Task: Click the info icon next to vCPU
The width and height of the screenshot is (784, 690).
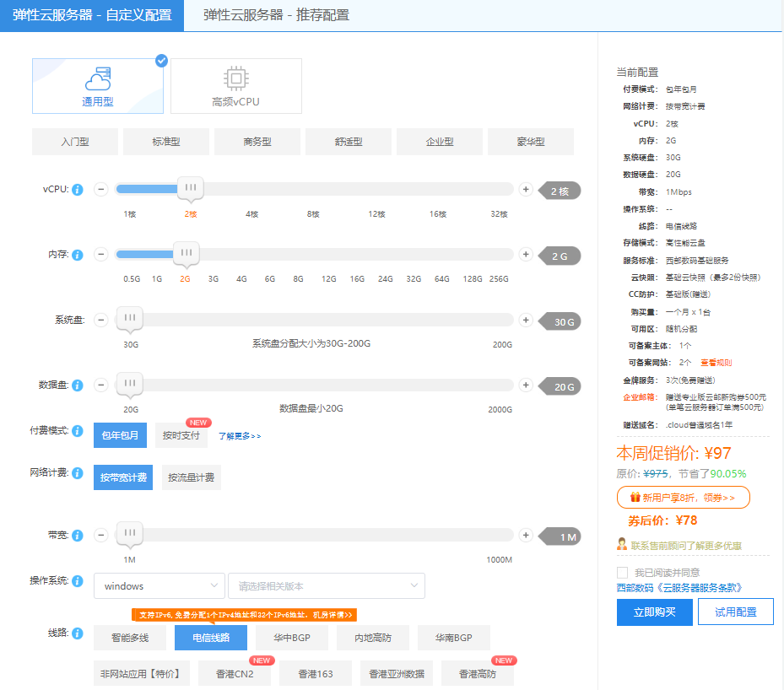Action: (78, 190)
